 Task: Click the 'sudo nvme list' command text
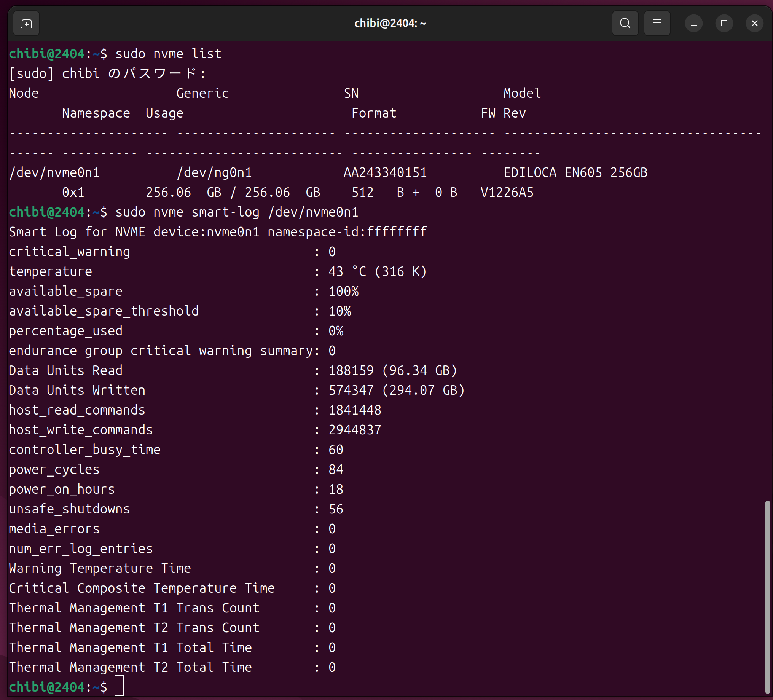(x=168, y=54)
